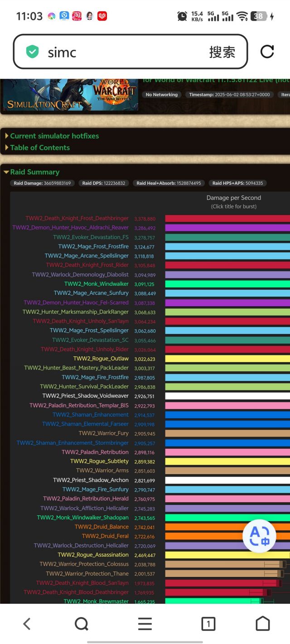Click the Damage per Second chart title
The image size is (290, 644).
pyautogui.click(x=233, y=198)
